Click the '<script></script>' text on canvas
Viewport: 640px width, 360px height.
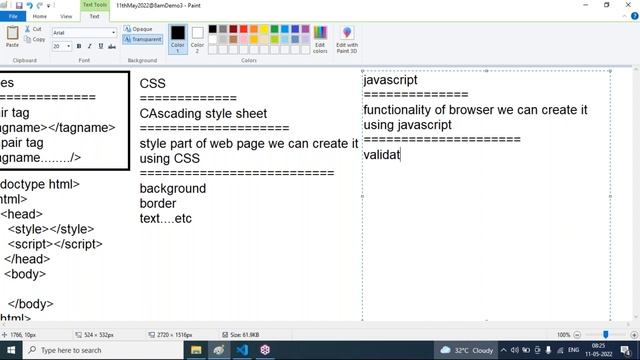coord(55,244)
